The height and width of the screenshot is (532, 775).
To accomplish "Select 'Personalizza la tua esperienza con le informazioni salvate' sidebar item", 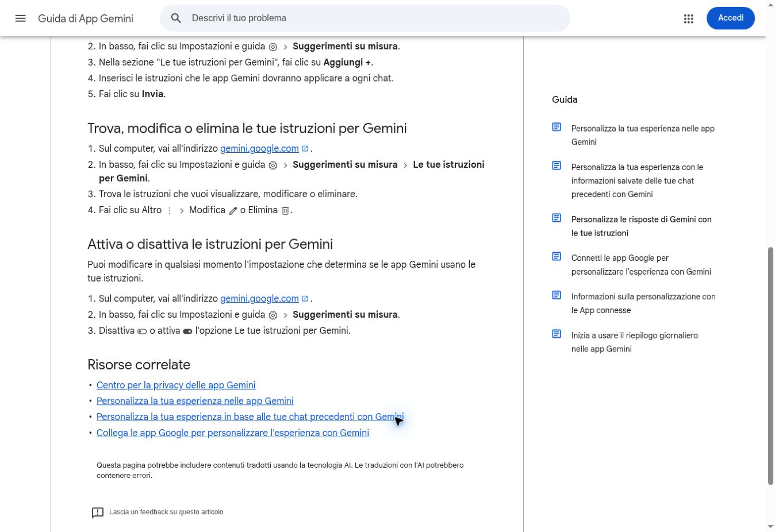I will pos(637,181).
